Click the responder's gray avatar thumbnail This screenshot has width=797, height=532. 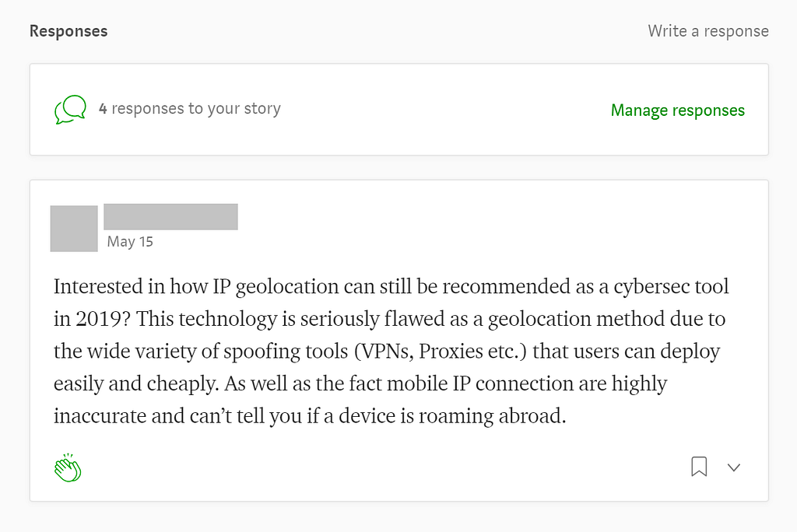point(74,229)
